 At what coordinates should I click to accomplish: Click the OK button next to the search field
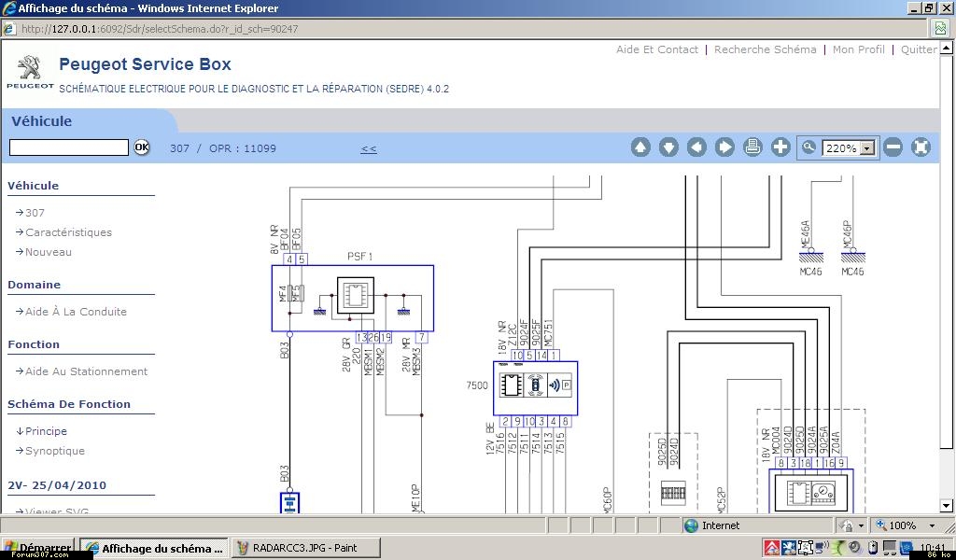pyautogui.click(x=142, y=147)
